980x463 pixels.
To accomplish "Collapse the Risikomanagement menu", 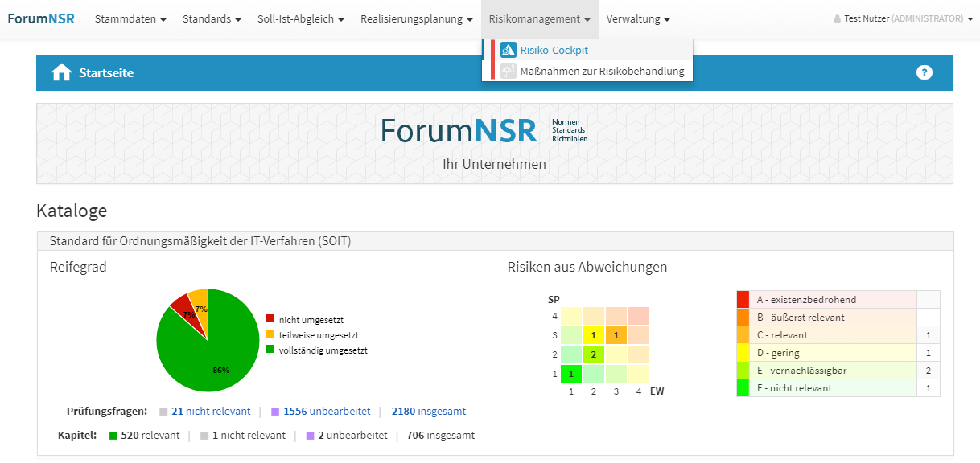I will point(540,18).
